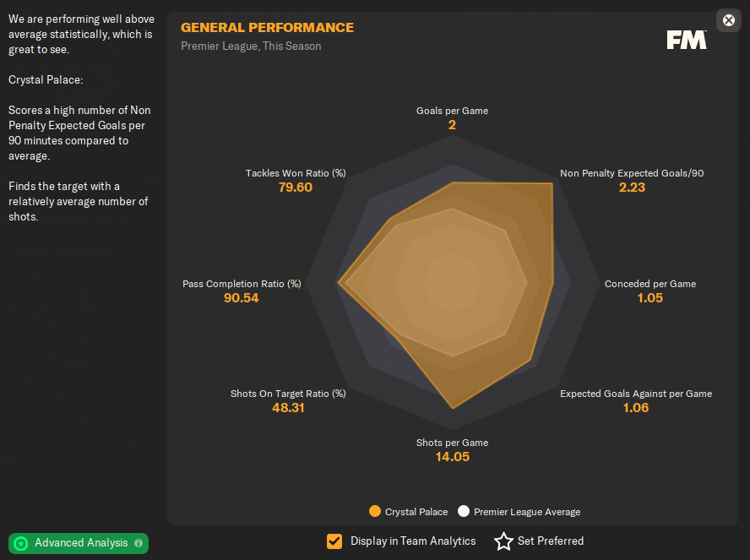Click the Crystal Palace legend label
Image resolution: width=750 pixels, height=560 pixels.
pos(416,512)
